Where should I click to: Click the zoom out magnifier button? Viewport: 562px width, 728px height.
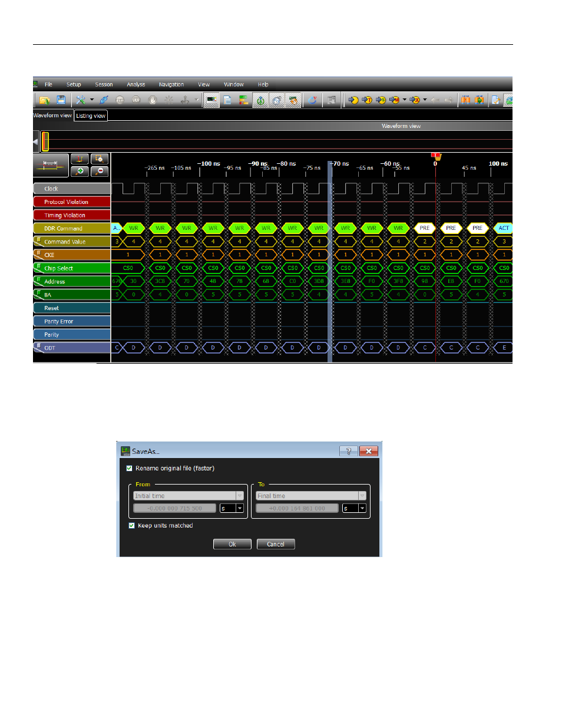click(100, 172)
